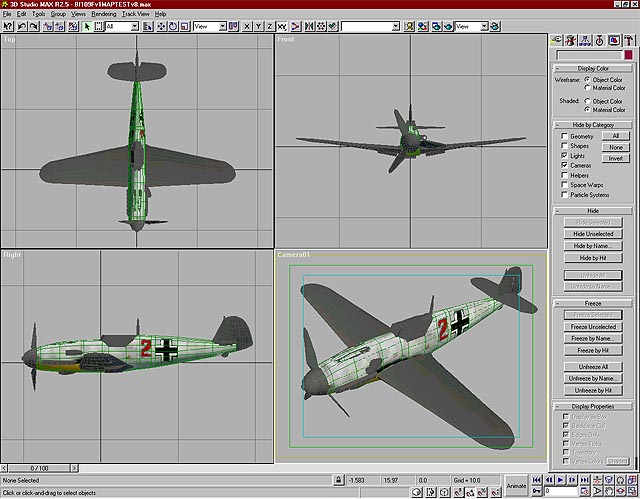Open the Material Editor icon

422,27
